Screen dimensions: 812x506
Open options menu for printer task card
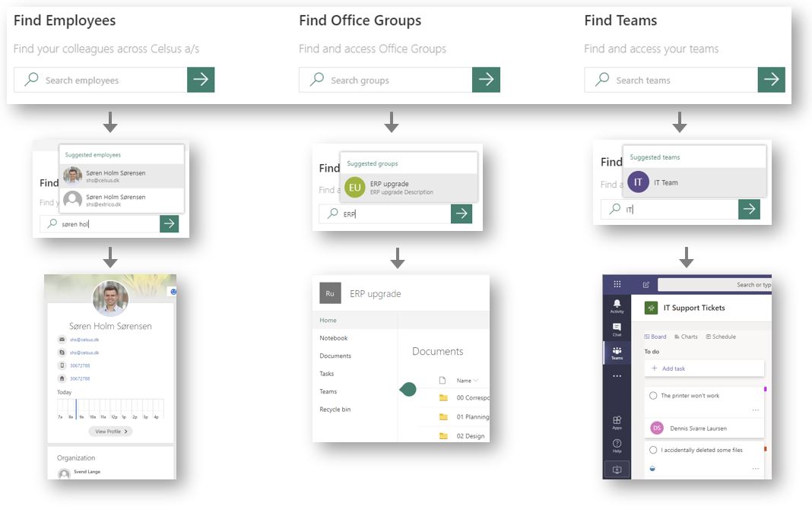755,410
